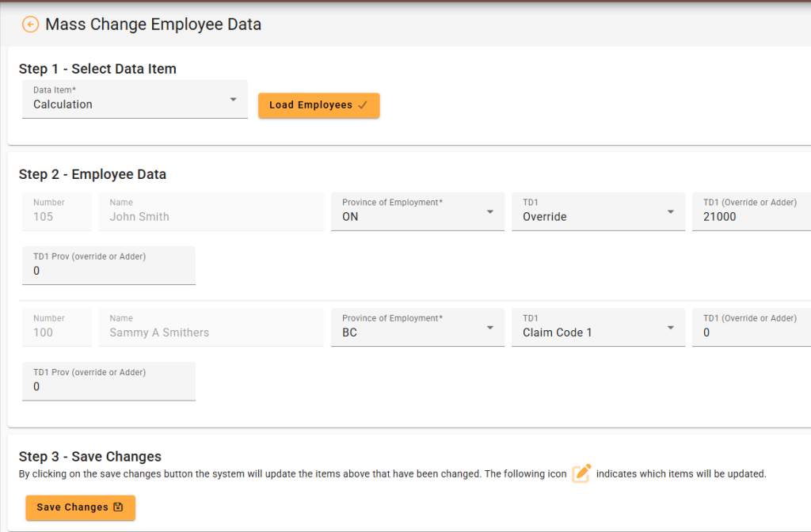Click the Name field showing John Smith
This screenshot has width=811, height=532.
tap(211, 212)
